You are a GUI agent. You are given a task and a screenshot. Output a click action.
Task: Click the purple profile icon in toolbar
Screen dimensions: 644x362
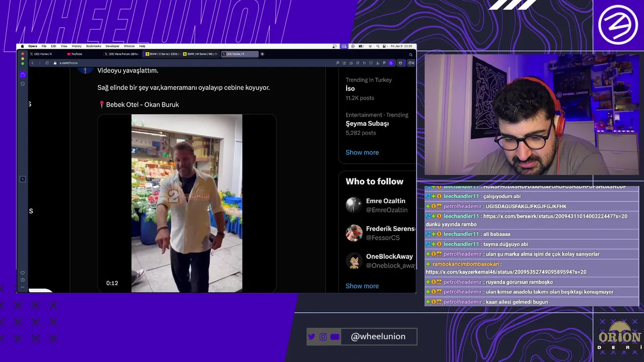391,63
